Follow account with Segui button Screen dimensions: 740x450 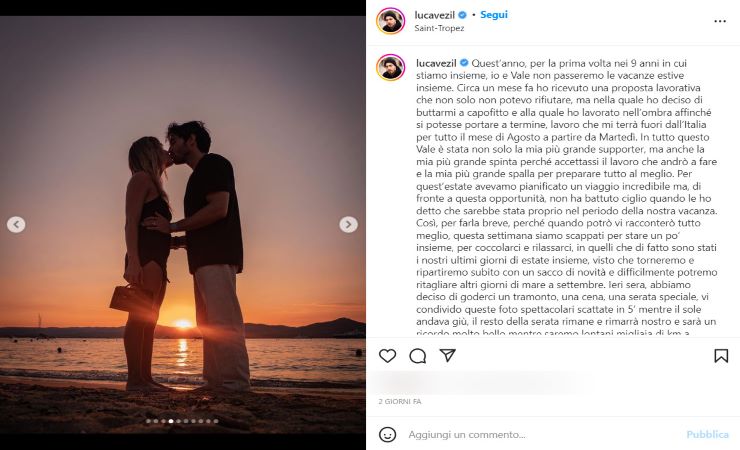494,15
